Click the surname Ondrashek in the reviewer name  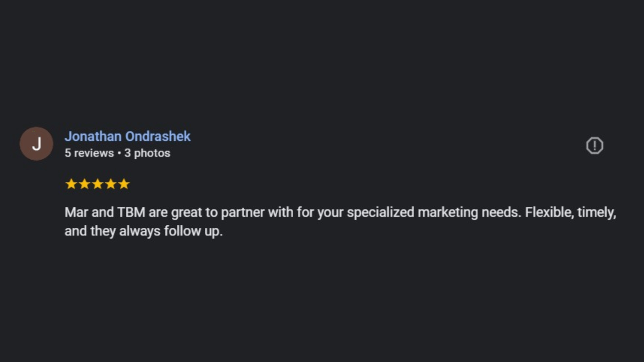[x=158, y=136]
